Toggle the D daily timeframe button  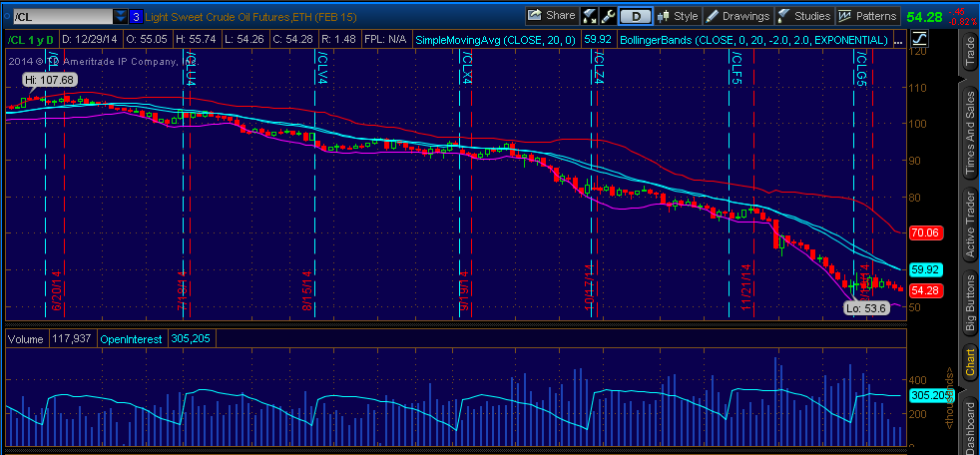coord(635,16)
